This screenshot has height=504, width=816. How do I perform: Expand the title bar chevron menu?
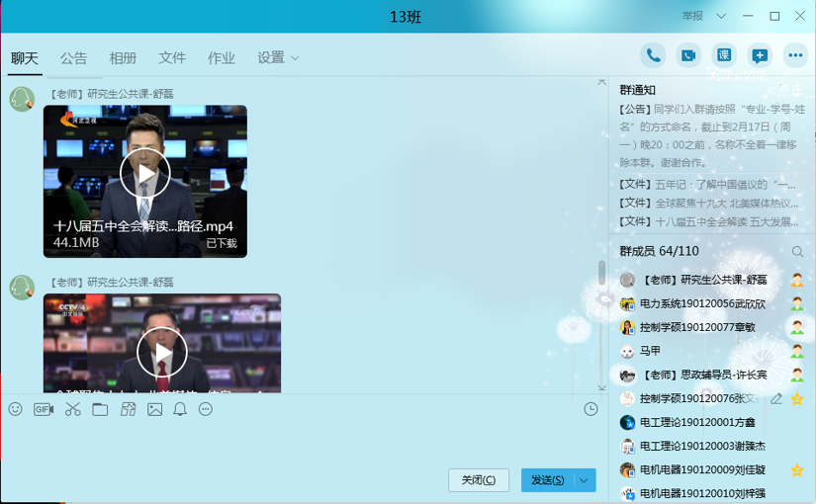[x=721, y=16]
